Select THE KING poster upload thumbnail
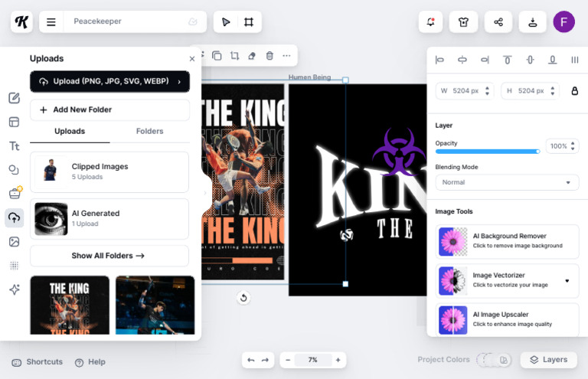This screenshot has width=588, height=379. click(x=70, y=305)
